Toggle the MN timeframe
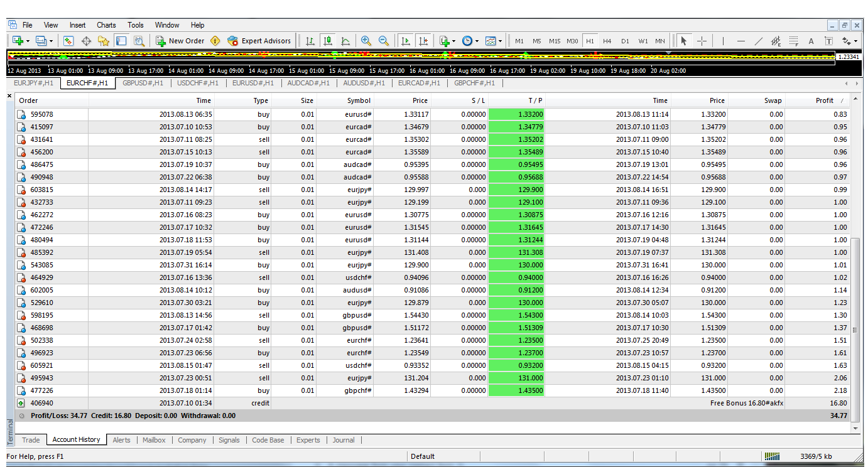The image size is (868, 467). click(x=660, y=41)
